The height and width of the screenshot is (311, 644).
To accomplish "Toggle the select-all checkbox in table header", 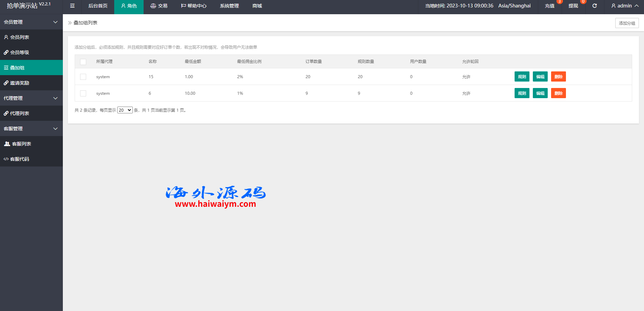I will coord(83,62).
